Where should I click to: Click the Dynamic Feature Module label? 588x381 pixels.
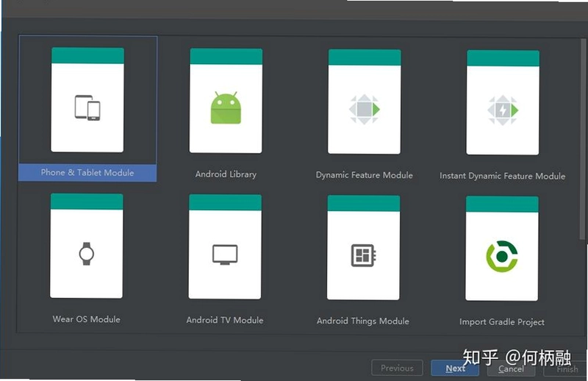364,175
